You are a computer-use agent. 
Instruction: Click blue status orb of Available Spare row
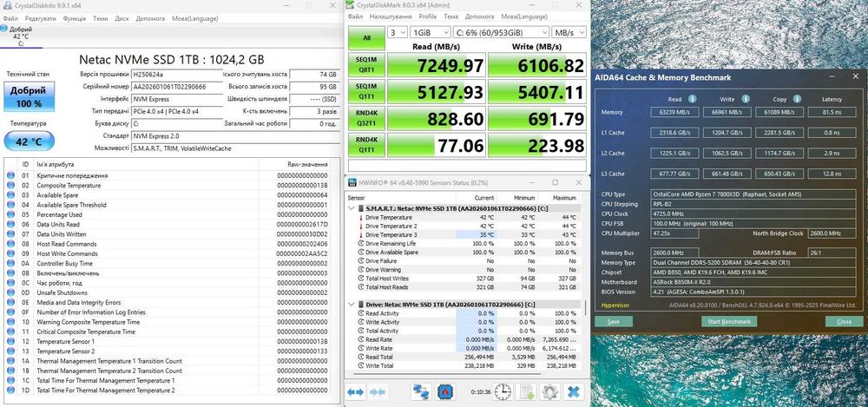pos(10,195)
